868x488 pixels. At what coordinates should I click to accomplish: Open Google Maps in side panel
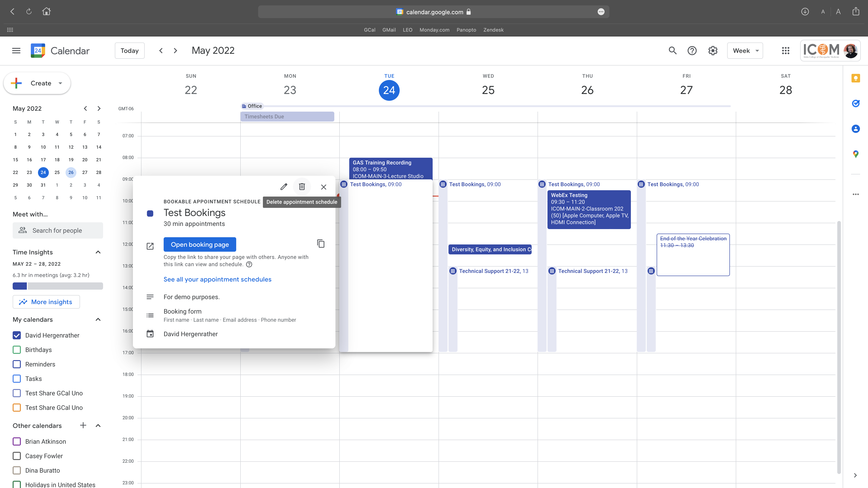856,154
